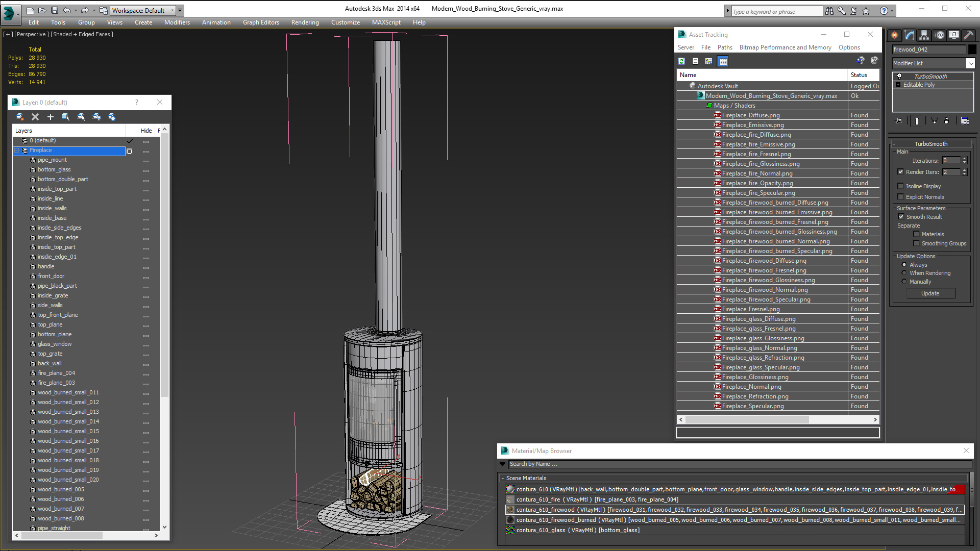The height and width of the screenshot is (551, 980).
Task: Click the Modifiers menu in the menu bar
Action: [177, 22]
